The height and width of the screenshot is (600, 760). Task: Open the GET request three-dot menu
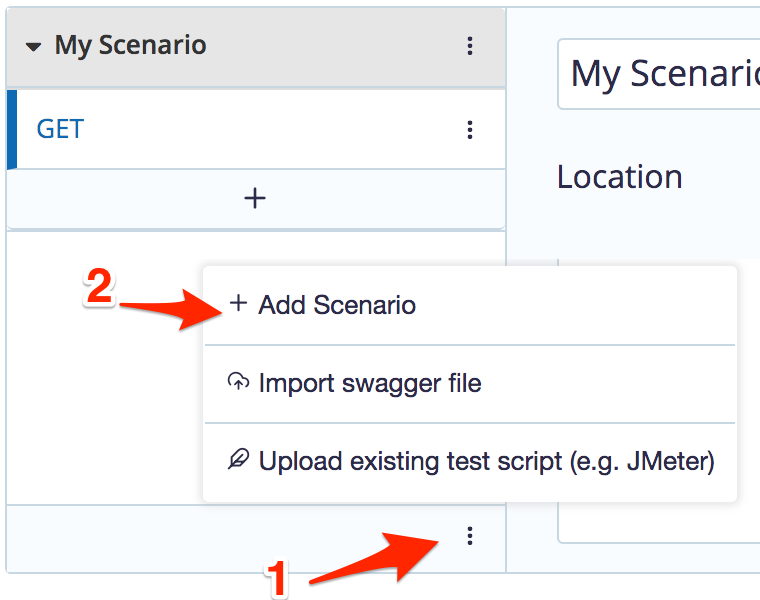click(470, 130)
